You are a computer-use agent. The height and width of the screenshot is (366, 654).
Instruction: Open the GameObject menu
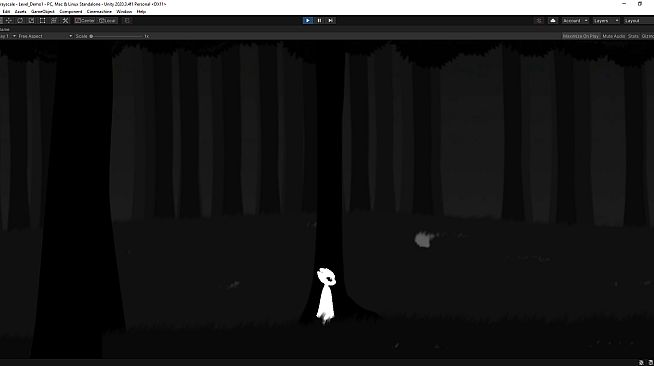43,12
